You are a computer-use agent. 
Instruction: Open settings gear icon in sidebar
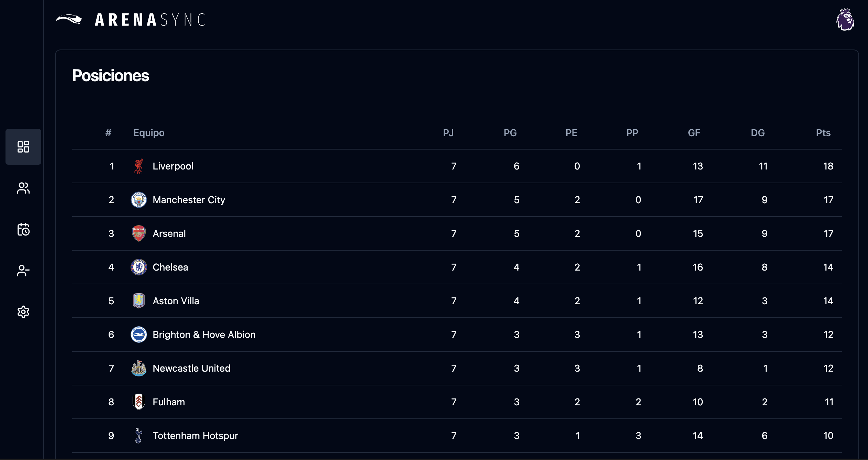pos(23,312)
